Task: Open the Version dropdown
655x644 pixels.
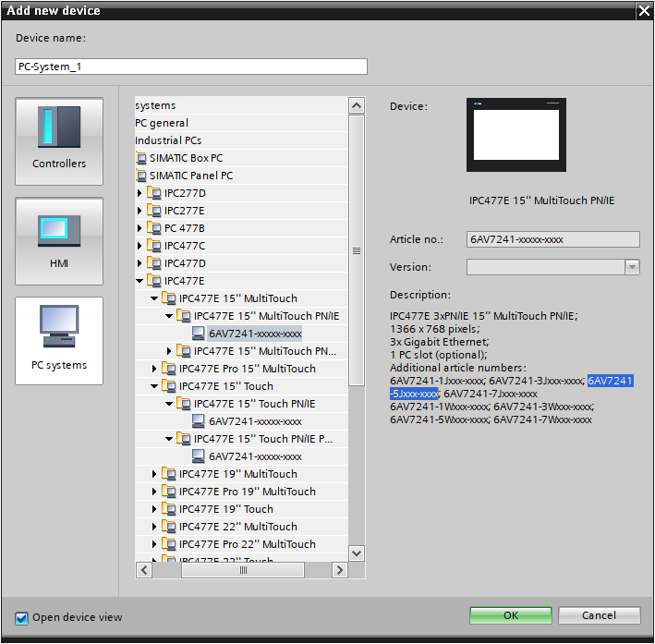Action: tap(632, 267)
